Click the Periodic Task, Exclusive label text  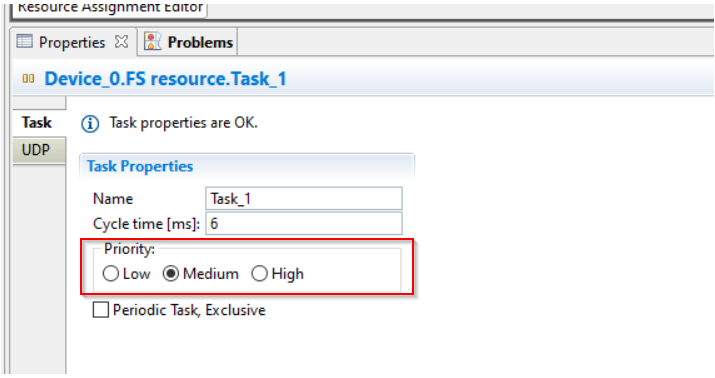(189, 310)
